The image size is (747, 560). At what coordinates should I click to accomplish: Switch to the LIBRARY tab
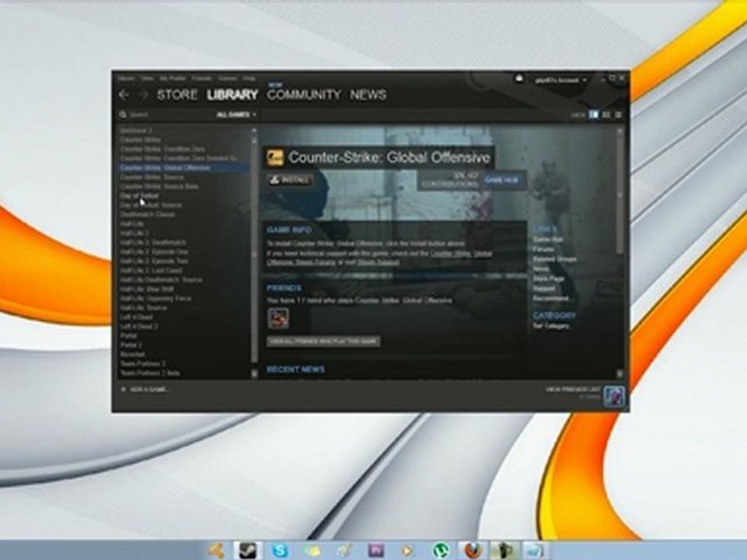pyautogui.click(x=233, y=95)
